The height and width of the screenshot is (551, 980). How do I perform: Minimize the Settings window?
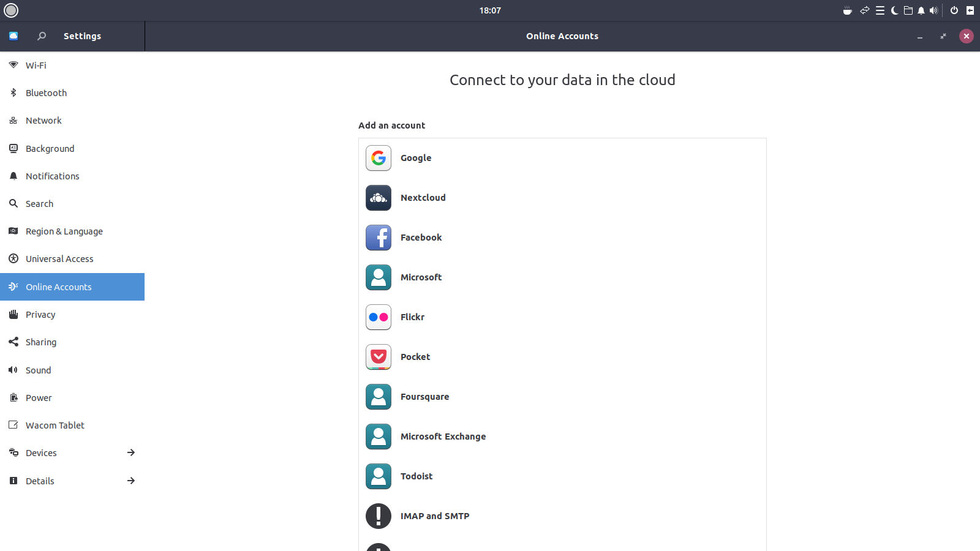click(920, 36)
